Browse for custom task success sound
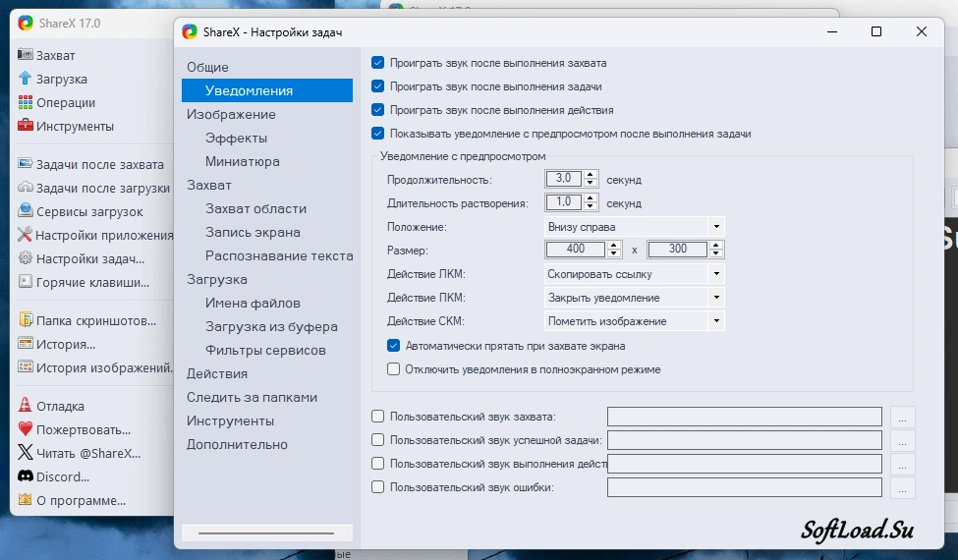 coord(902,440)
